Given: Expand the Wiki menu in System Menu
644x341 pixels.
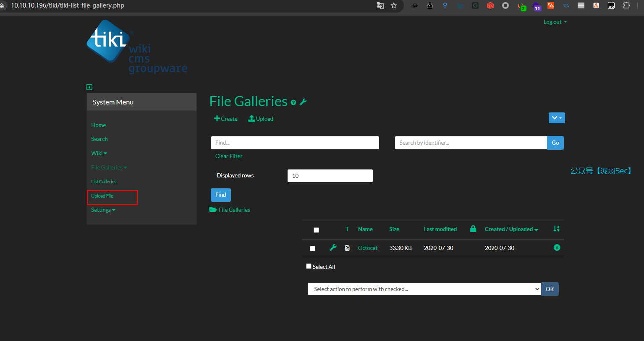Looking at the screenshot, I should coord(99,153).
